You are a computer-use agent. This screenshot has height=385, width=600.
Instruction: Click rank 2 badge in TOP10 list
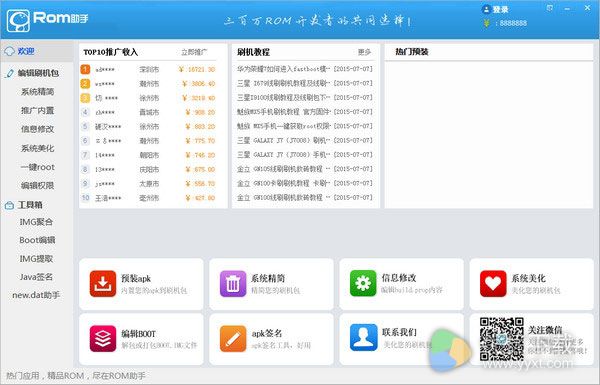tap(85, 83)
